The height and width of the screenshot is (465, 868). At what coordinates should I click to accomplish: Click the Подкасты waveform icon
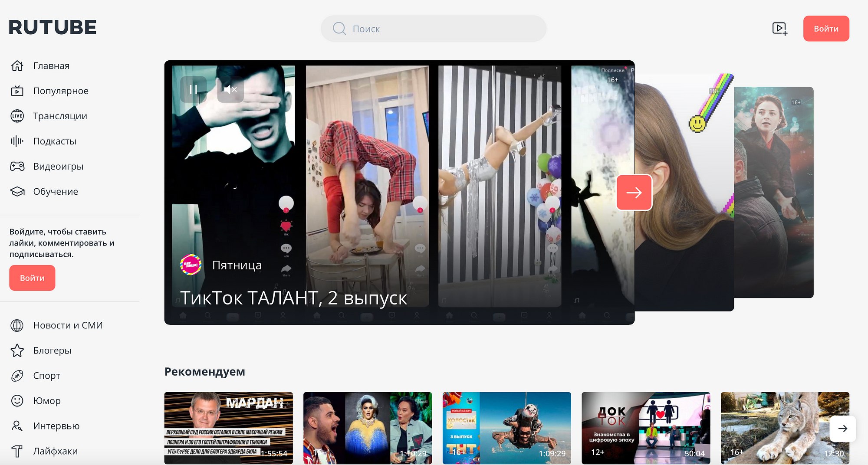tap(17, 141)
